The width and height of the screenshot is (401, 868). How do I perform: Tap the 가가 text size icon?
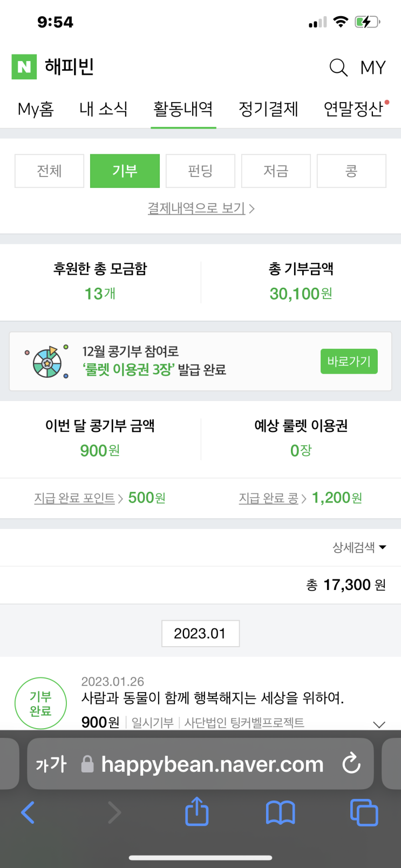pos(51,764)
